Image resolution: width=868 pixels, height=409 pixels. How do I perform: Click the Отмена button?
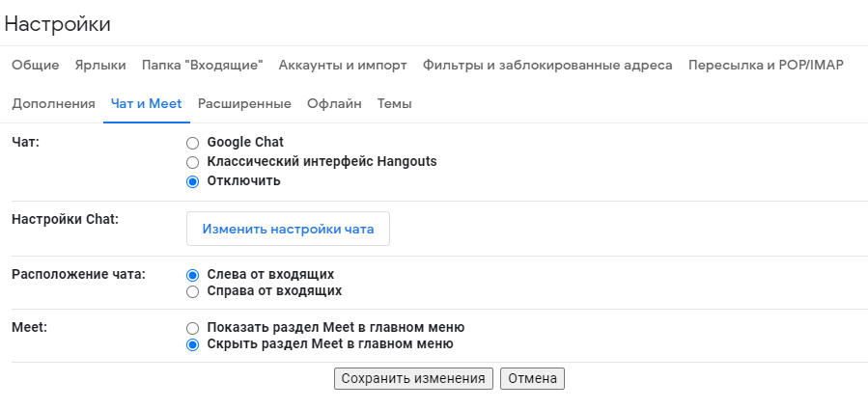click(532, 379)
